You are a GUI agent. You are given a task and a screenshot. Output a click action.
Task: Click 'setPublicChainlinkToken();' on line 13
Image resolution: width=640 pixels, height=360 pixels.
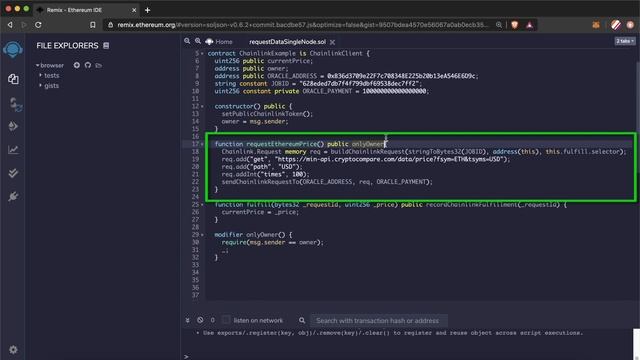pos(267,114)
